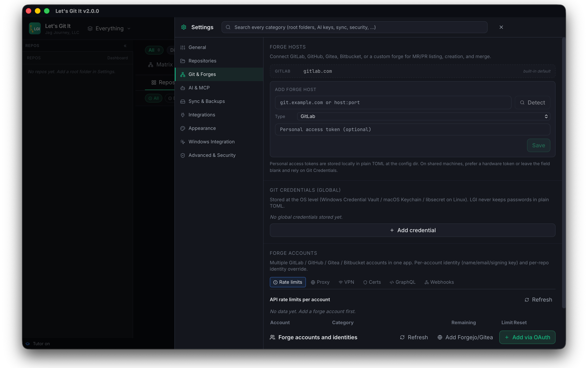Open the Everything workspace dropdown
Screen dimensions: 588x368
(109, 28)
